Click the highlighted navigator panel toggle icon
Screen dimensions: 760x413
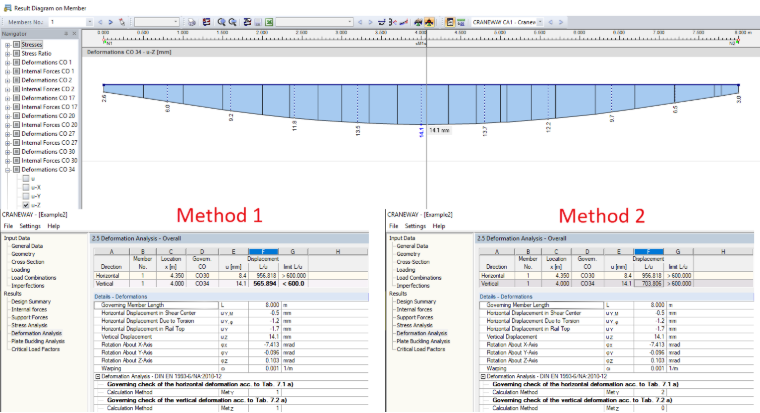pos(450,22)
